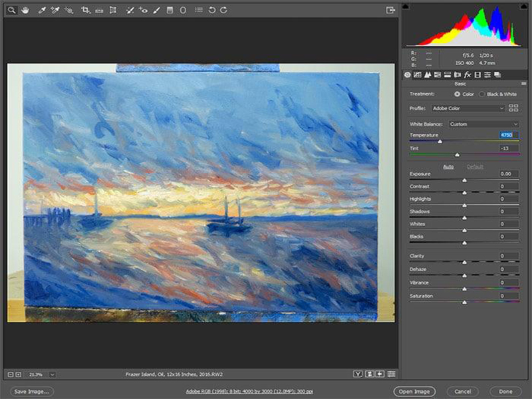The image size is (532, 399).
Task: Click the Temperature value field
Action: 509,135
